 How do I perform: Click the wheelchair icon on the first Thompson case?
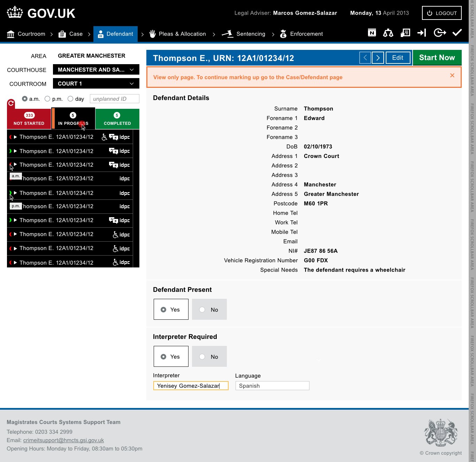click(104, 137)
